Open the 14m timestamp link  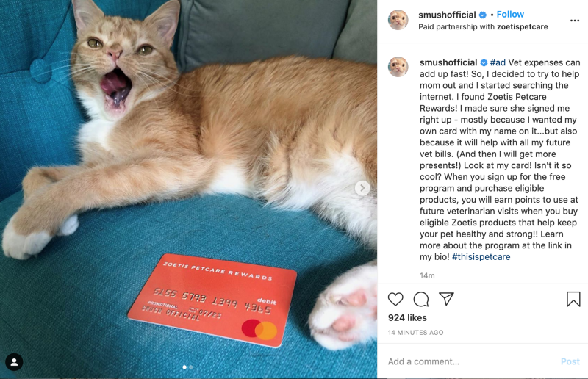point(427,276)
